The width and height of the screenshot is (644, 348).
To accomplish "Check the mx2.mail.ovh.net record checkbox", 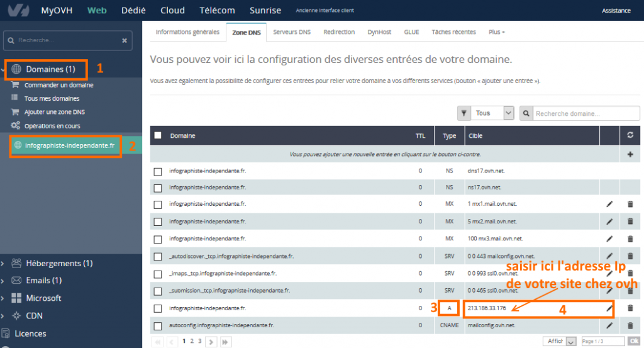I will (x=158, y=222).
